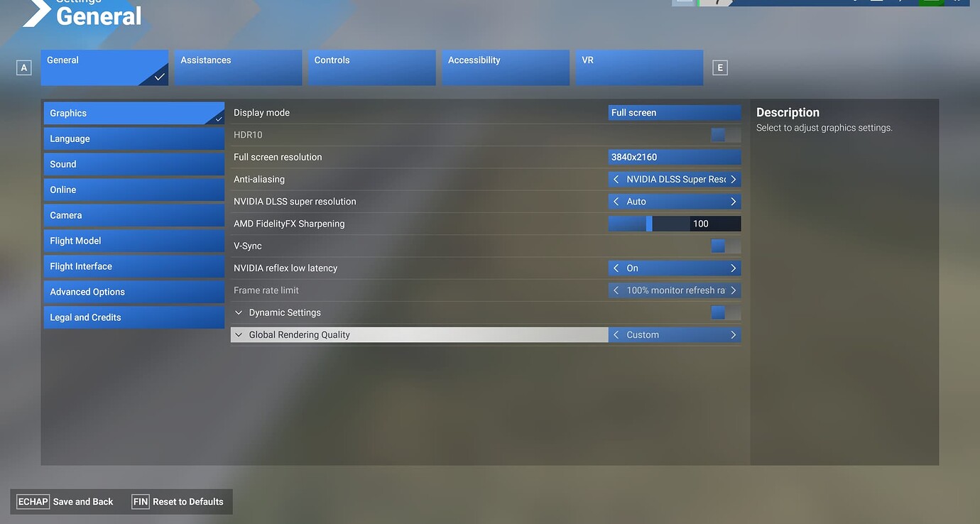The height and width of the screenshot is (524, 980).
Task: Open the Display mode dropdown
Action: click(x=674, y=112)
